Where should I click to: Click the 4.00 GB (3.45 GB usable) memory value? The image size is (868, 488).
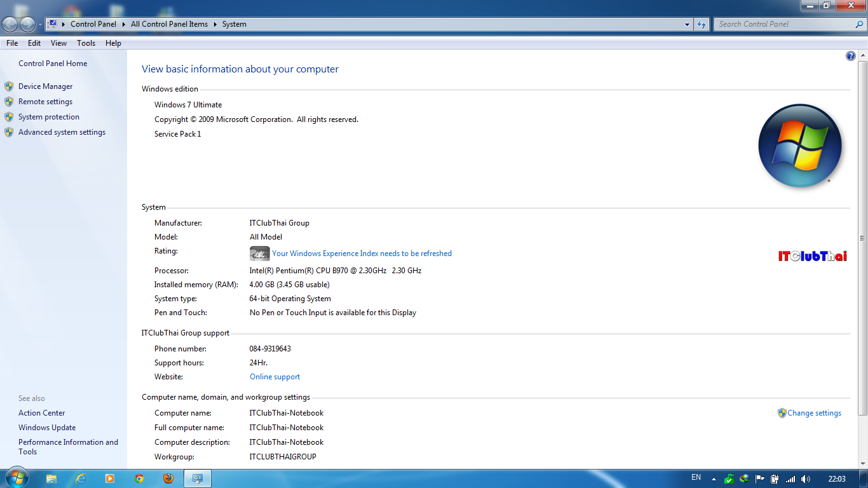[x=289, y=285]
